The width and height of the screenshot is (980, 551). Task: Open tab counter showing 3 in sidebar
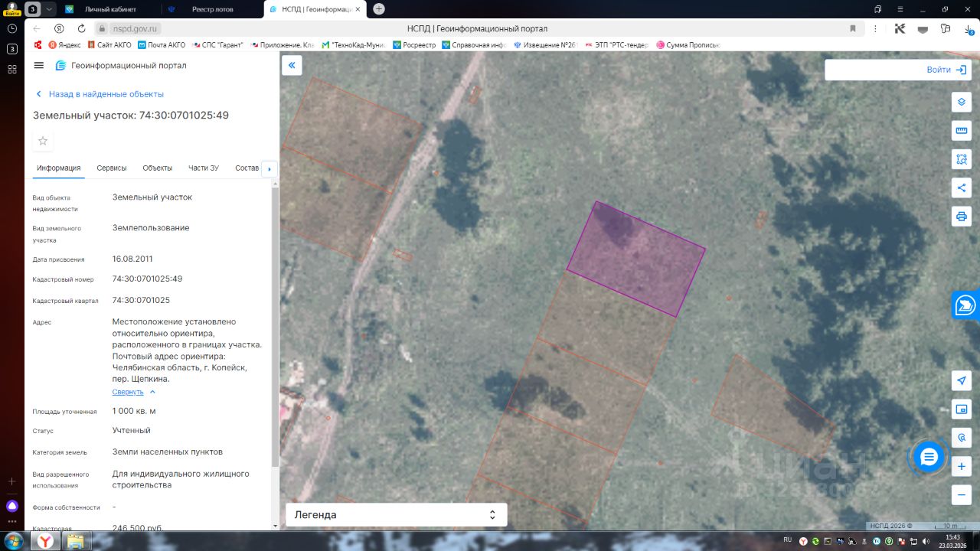(x=12, y=49)
